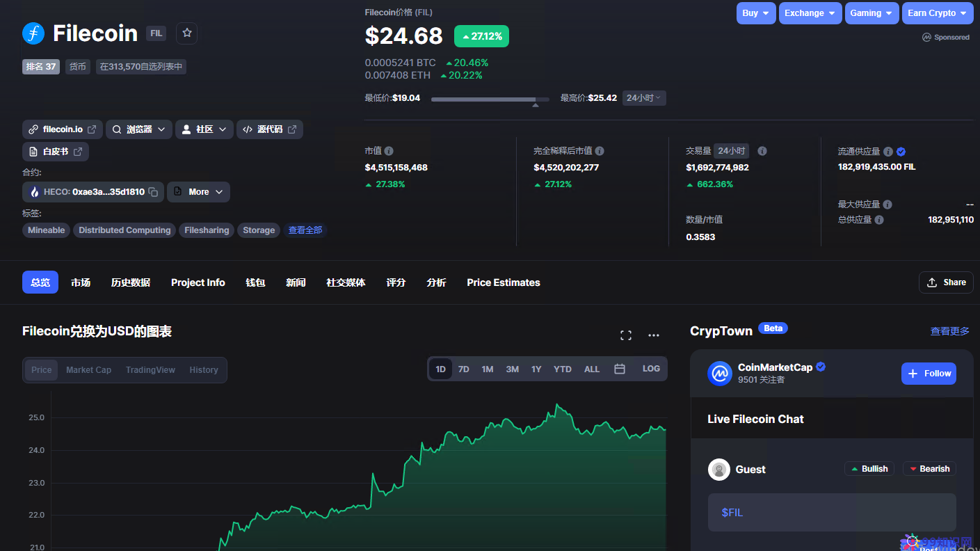Set chart range to 1D
This screenshot has width=980, height=551.
[x=441, y=369]
